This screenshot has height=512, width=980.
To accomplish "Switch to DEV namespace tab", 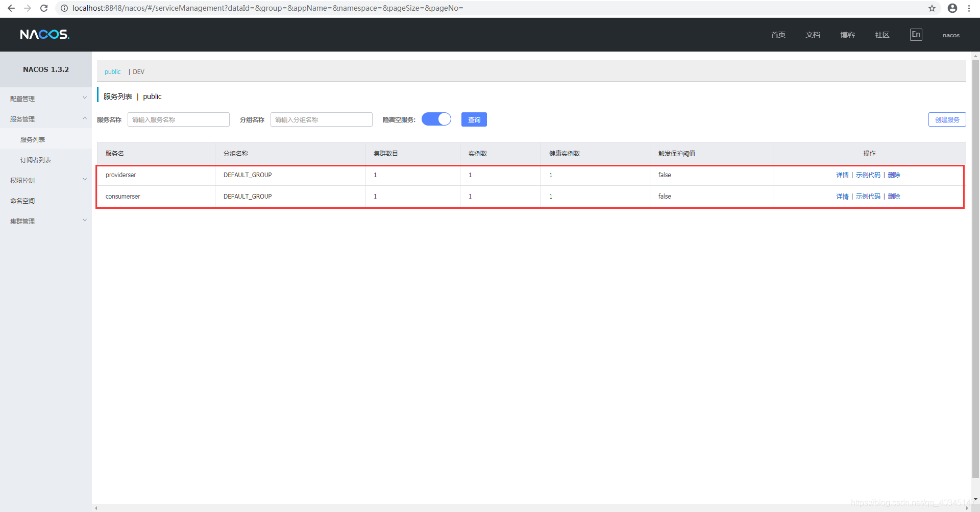I will pyautogui.click(x=138, y=72).
